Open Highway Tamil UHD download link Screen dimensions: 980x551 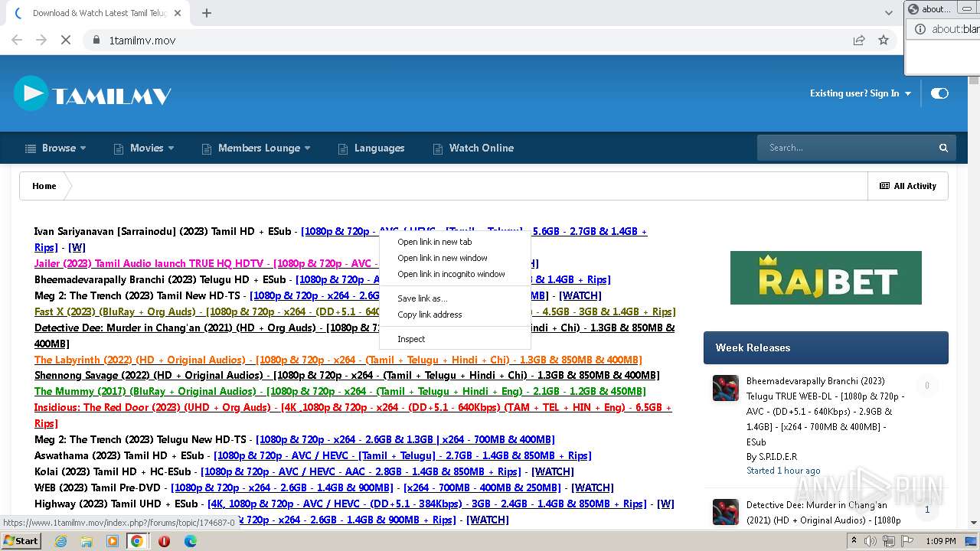tap(426, 504)
